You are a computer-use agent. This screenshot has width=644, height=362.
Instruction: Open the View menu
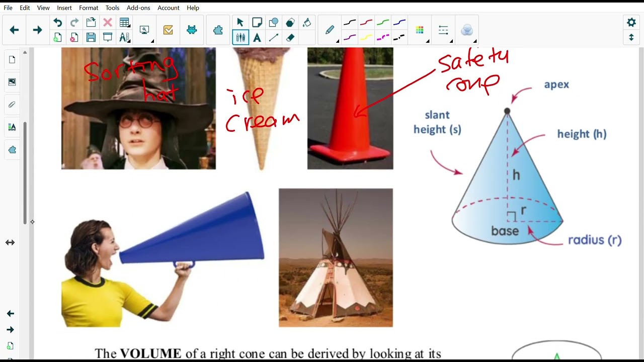pyautogui.click(x=44, y=8)
